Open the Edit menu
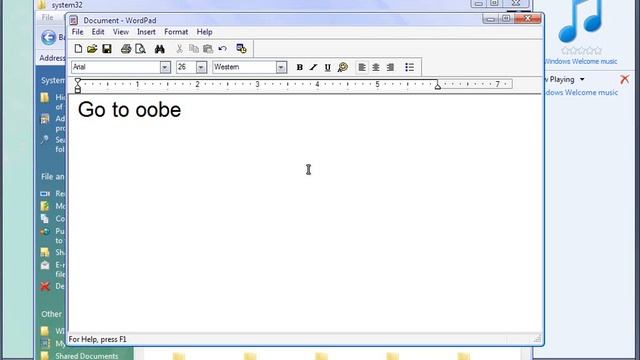 98,32
